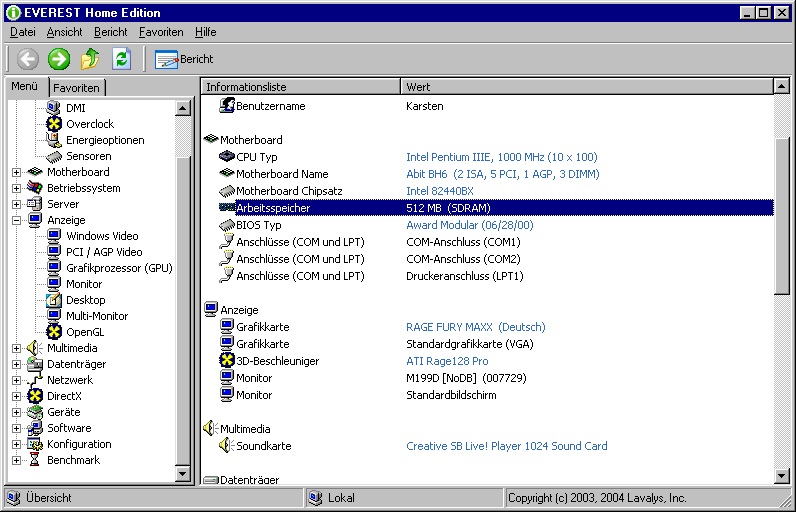Expand the Multimedia tree node
Viewport: 796px width, 512px height.
click(x=16, y=349)
